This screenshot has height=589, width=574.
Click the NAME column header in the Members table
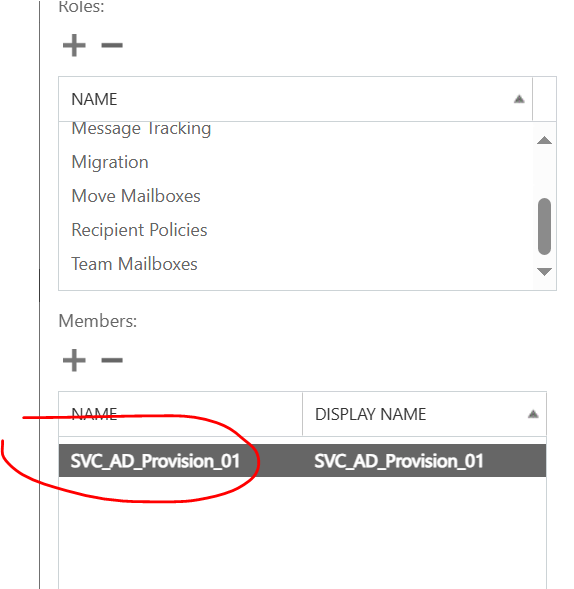point(180,414)
